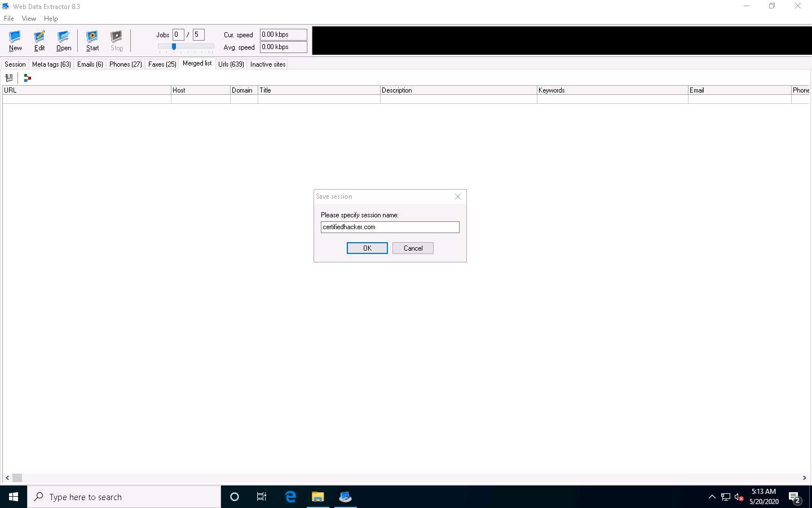The height and width of the screenshot is (508, 812).
Task: Open the File menu
Action: pos(9,19)
